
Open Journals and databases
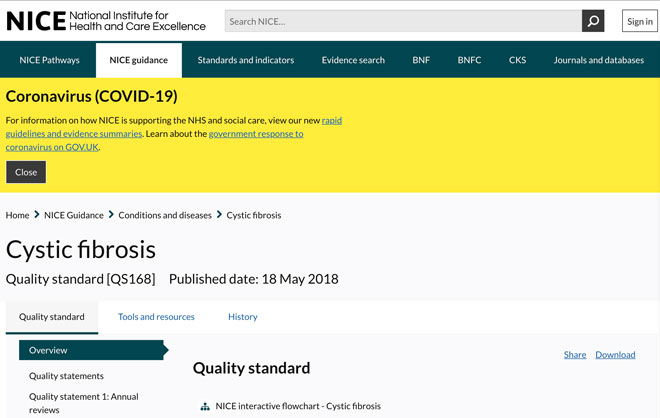point(599,60)
